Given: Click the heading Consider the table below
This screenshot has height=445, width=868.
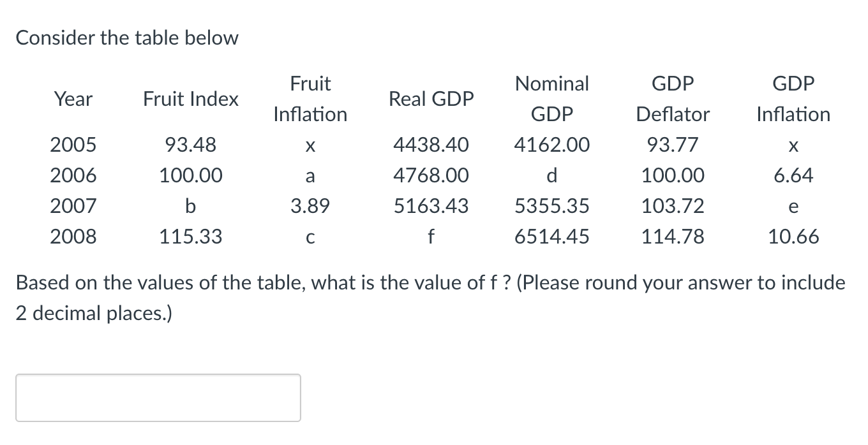Looking at the screenshot, I should (128, 38).
